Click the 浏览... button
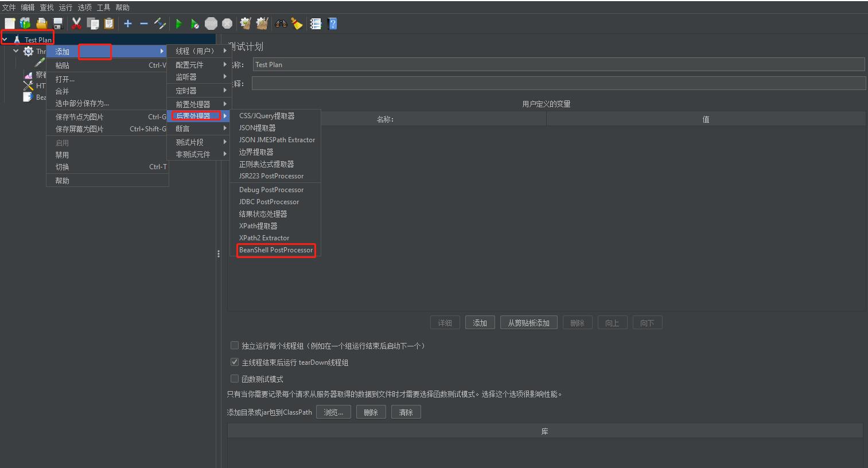This screenshot has height=468, width=868. (333, 412)
